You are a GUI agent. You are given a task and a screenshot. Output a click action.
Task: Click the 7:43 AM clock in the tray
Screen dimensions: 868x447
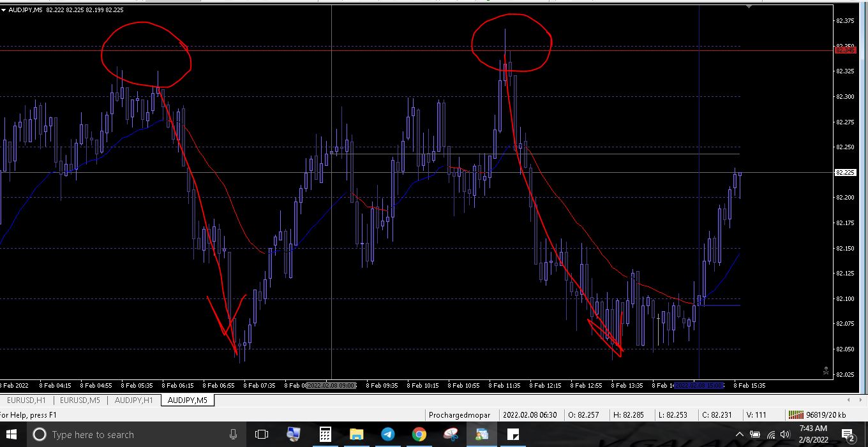tap(813, 434)
